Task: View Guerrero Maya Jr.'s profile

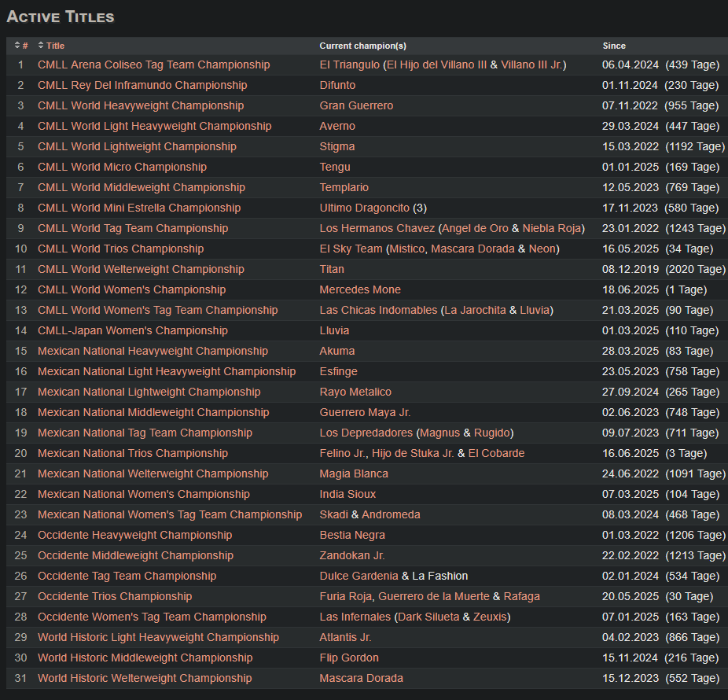Action: tap(366, 412)
